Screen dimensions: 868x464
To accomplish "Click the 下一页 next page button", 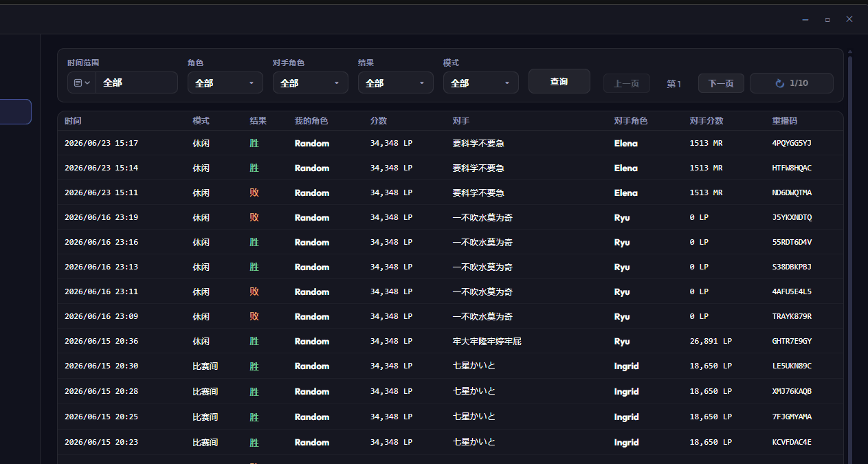I will coord(721,83).
